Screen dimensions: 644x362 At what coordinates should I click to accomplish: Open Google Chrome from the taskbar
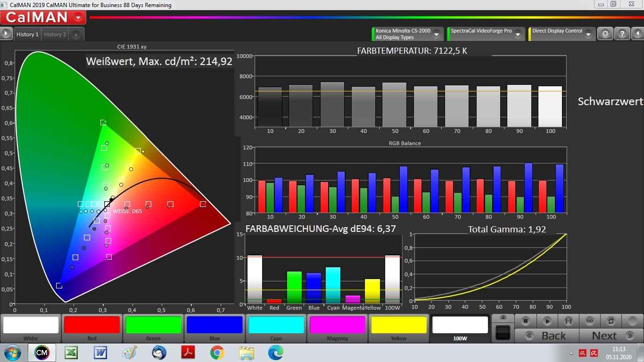coord(217,353)
